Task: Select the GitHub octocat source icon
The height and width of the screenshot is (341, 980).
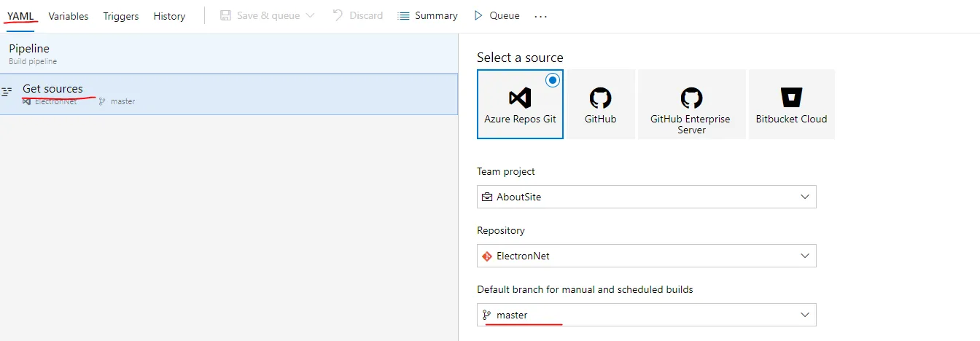Action: click(x=600, y=98)
